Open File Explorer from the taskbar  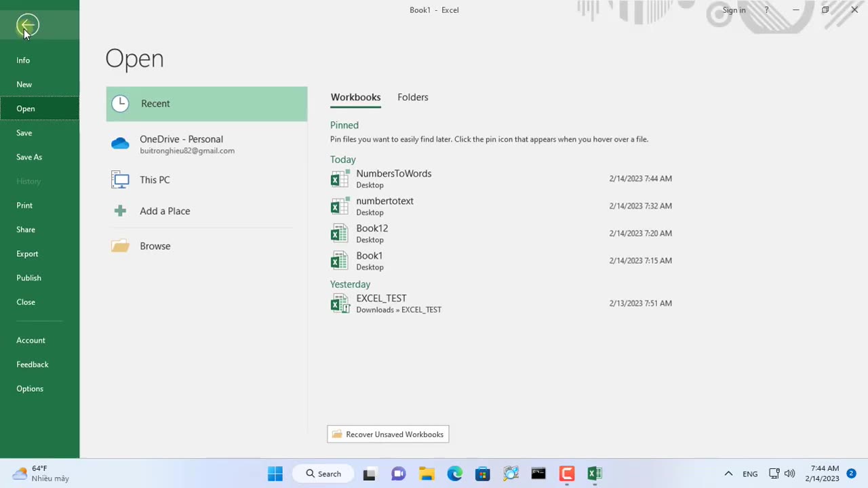(427, 474)
